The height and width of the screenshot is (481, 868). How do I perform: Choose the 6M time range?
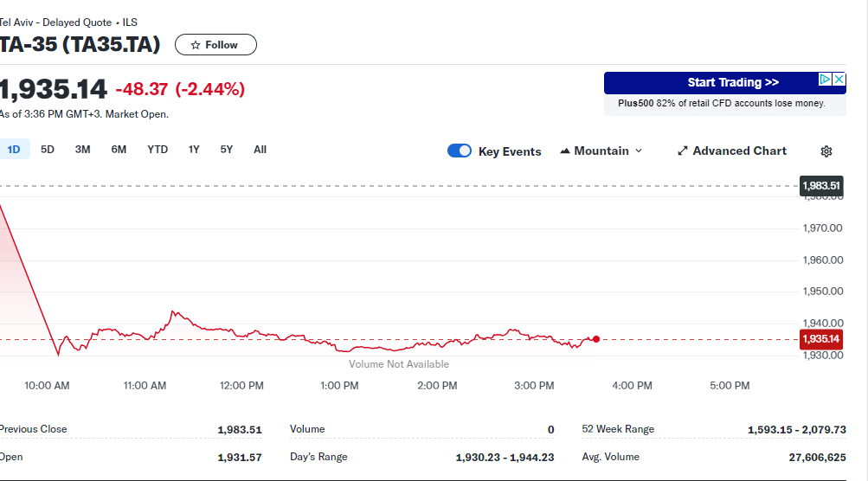pyautogui.click(x=119, y=150)
